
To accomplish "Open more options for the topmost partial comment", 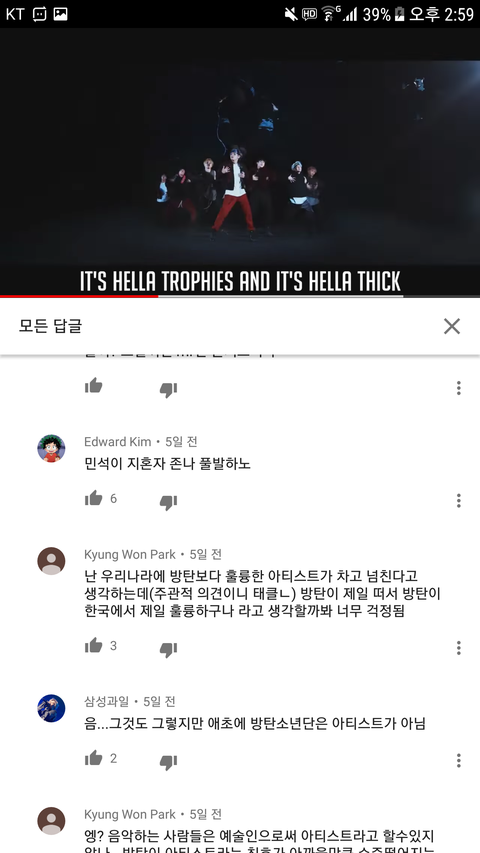I will [459, 388].
